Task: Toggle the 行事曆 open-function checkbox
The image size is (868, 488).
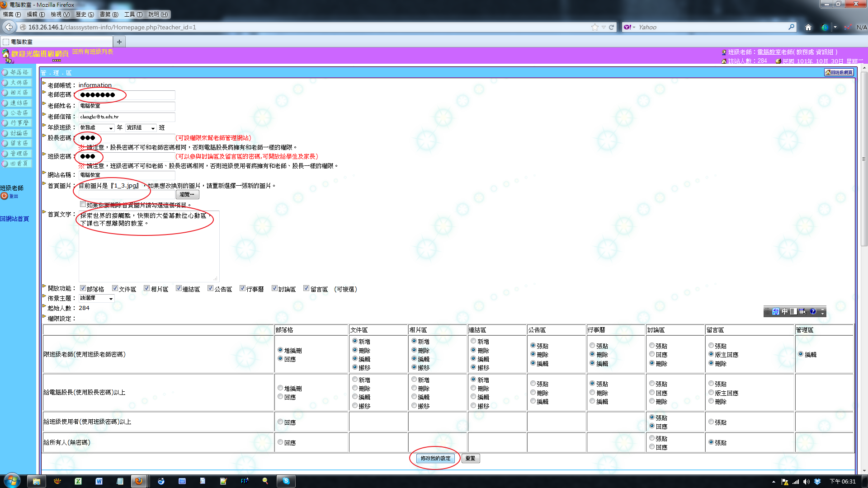Action: pyautogui.click(x=242, y=288)
